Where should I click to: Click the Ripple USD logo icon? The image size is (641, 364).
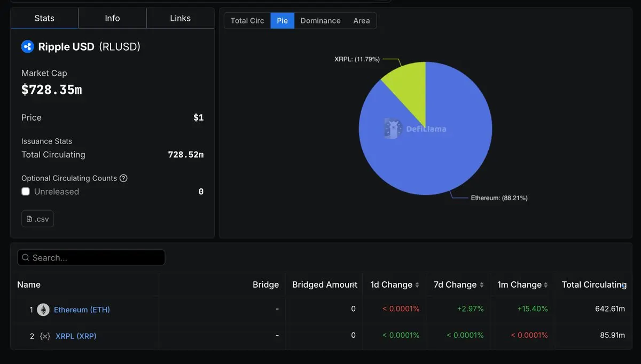click(28, 46)
